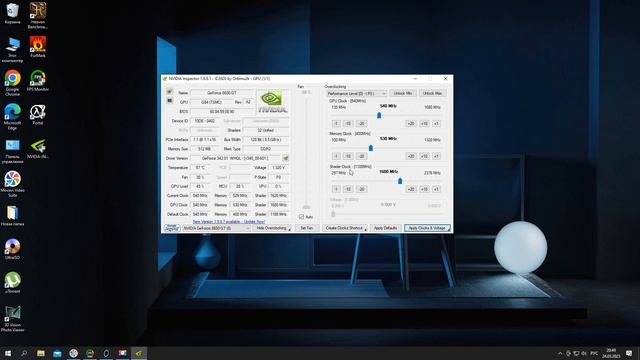Launch Heaven Benchmark from the desktop

click(38, 15)
